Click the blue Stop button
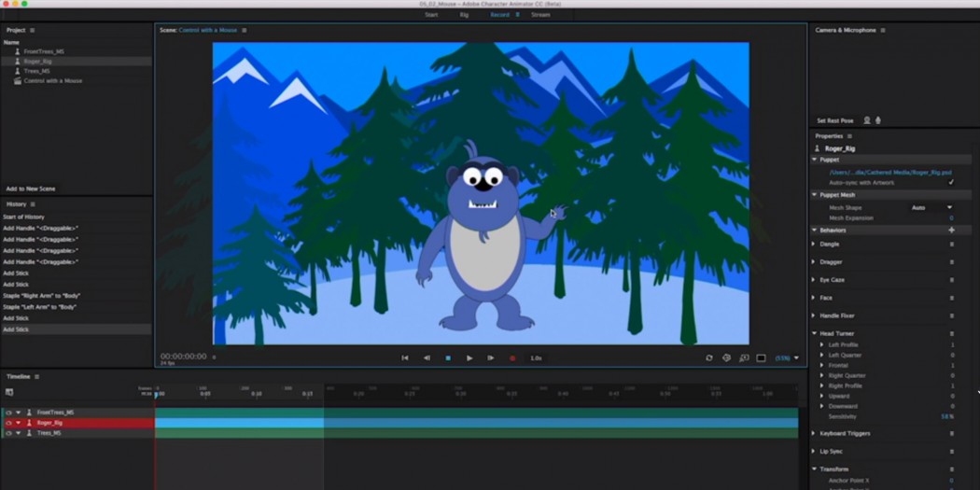The height and width of the screenshot is (490, 980). coord(448,358)
